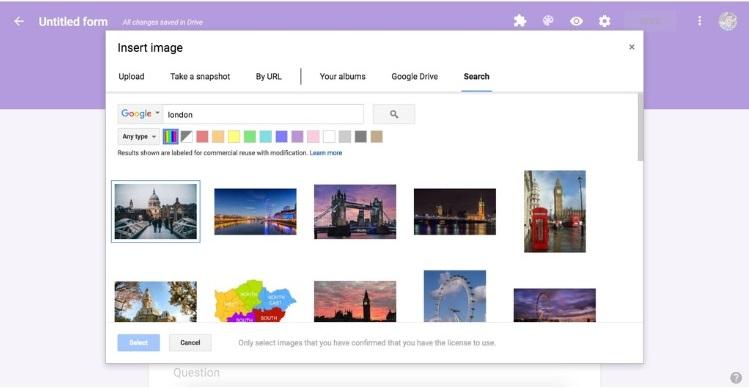749x389 pixels.
Task: Select the black and white filter
Action: point(187,137)
